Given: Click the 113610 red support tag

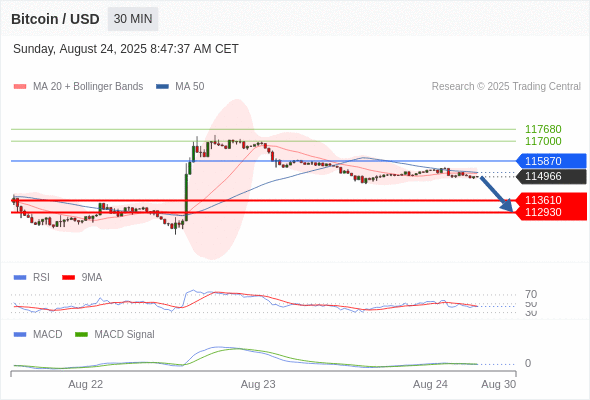Looking at the screenshot, I should click(551, 200).
